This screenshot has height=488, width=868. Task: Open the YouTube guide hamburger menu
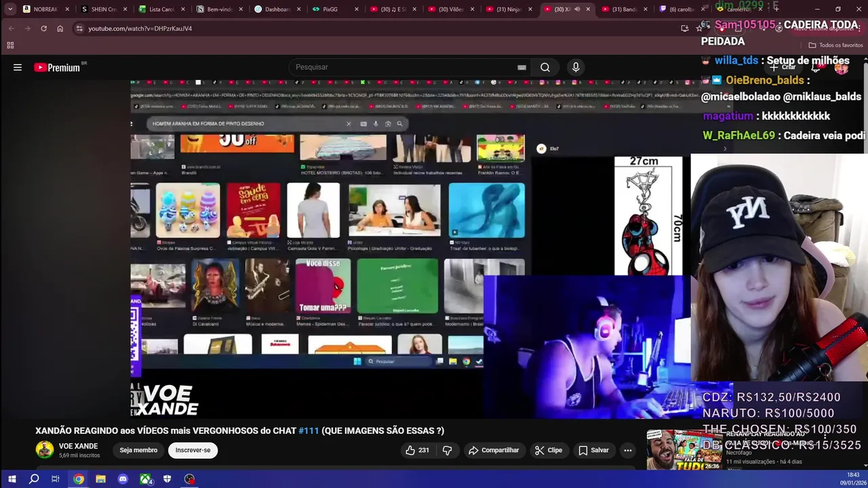coord(18,67)
